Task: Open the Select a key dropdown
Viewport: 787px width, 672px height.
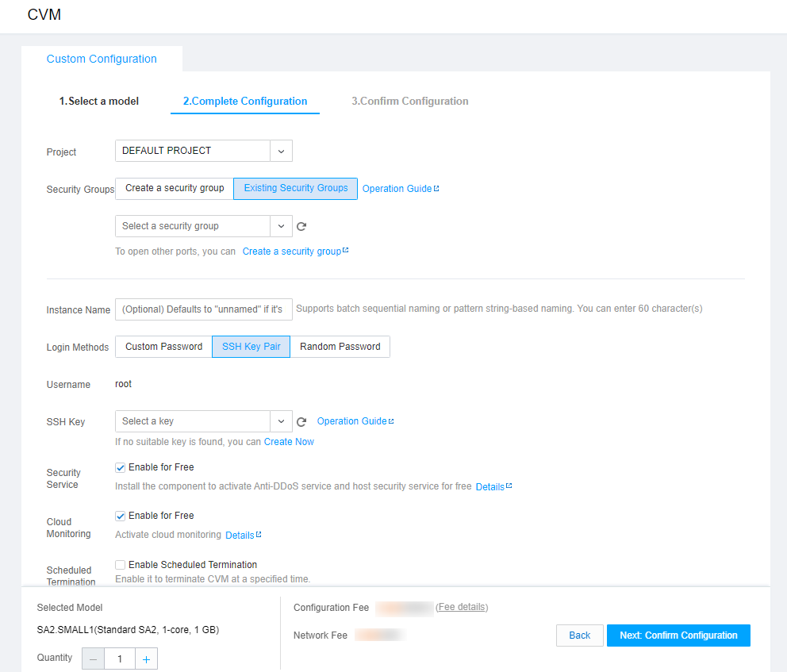Action: (281, 421)
